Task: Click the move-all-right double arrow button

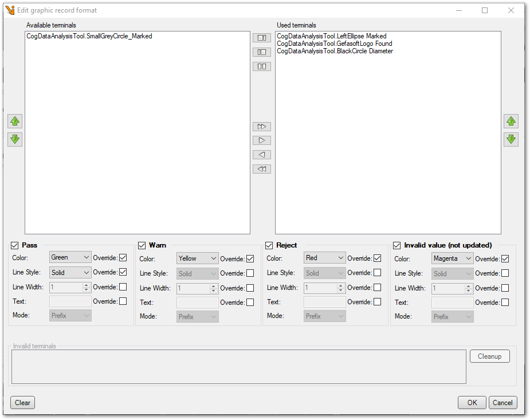Action: (262, 127)
